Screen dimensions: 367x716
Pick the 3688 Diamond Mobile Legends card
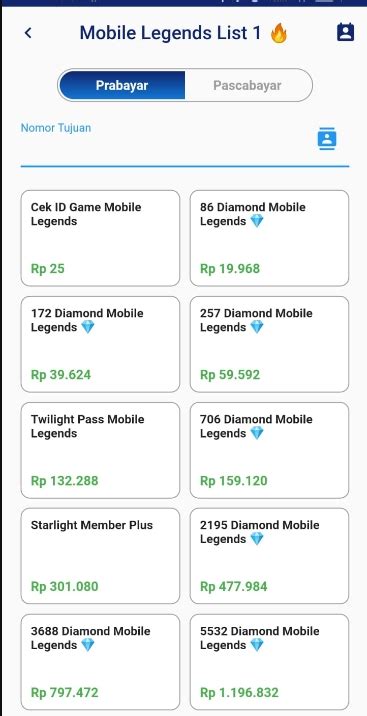click(x=100, y=662)
